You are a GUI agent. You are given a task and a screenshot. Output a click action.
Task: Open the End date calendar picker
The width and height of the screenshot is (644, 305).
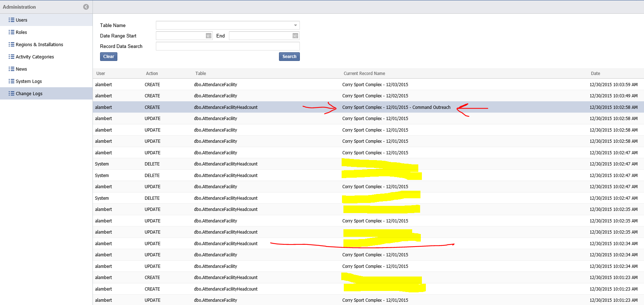(x=295, y=36)
